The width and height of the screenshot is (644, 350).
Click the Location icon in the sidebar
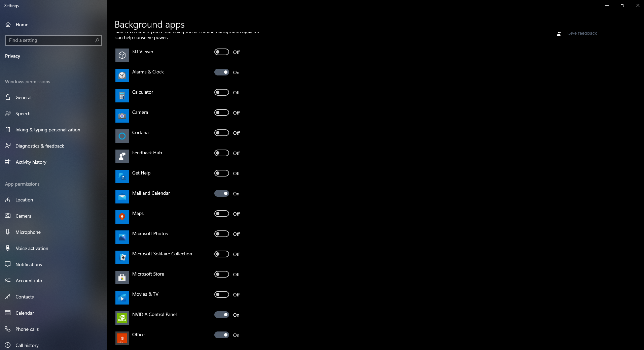pyautogui.click(x=8, y=199)
